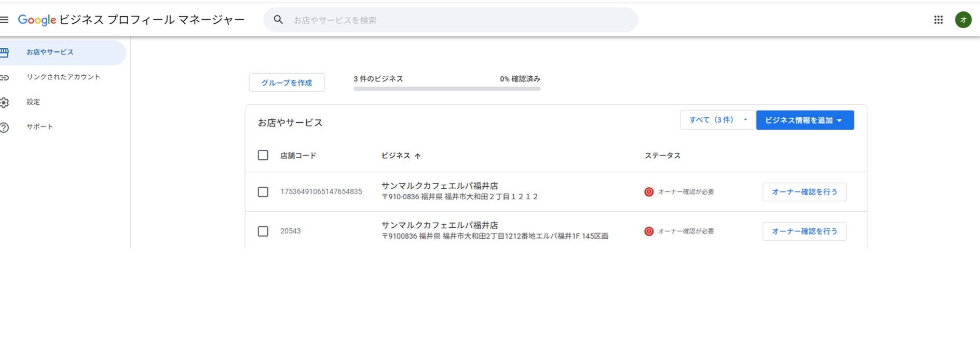Click the support question mark icon
Viewport: 980px width, 345px height.
(x=4, y=127)
